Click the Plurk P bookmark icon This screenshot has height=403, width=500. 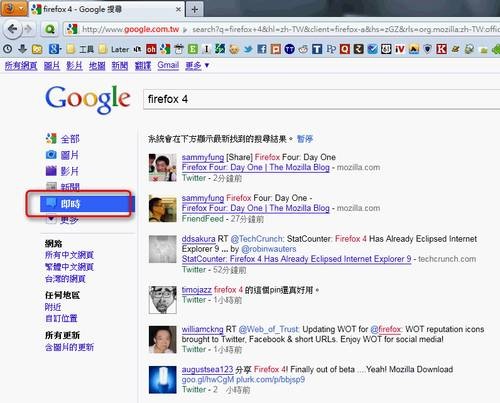(x=276, y=50)
